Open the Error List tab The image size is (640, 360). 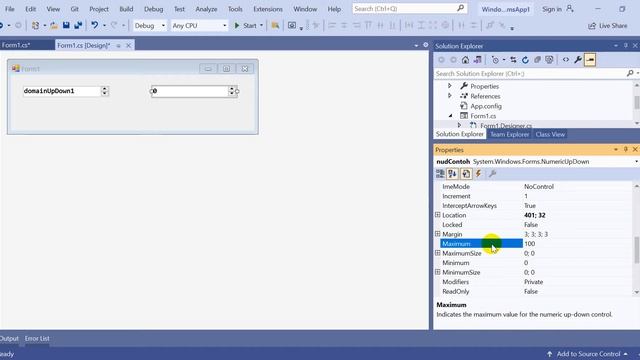tap(37, 338)
